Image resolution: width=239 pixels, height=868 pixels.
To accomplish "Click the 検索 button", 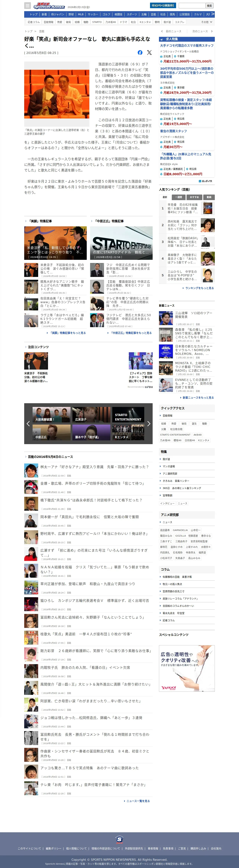I will [209, 6].
